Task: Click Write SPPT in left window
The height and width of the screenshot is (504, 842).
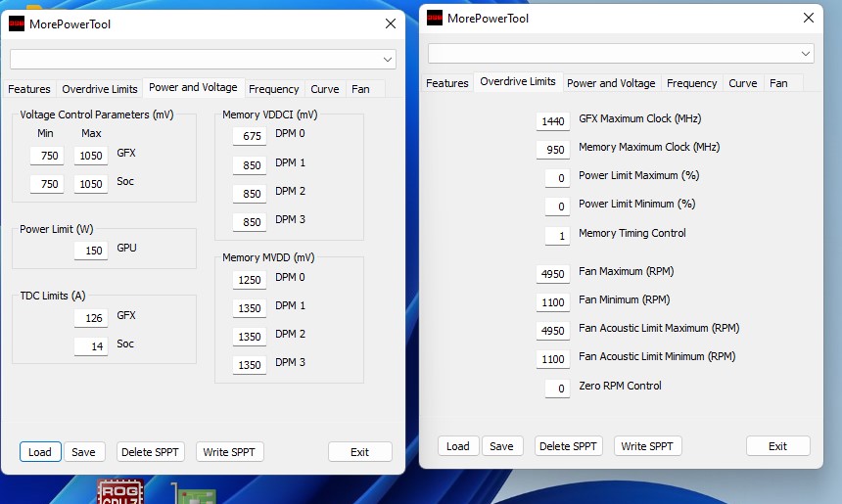Action: [229, 452]
